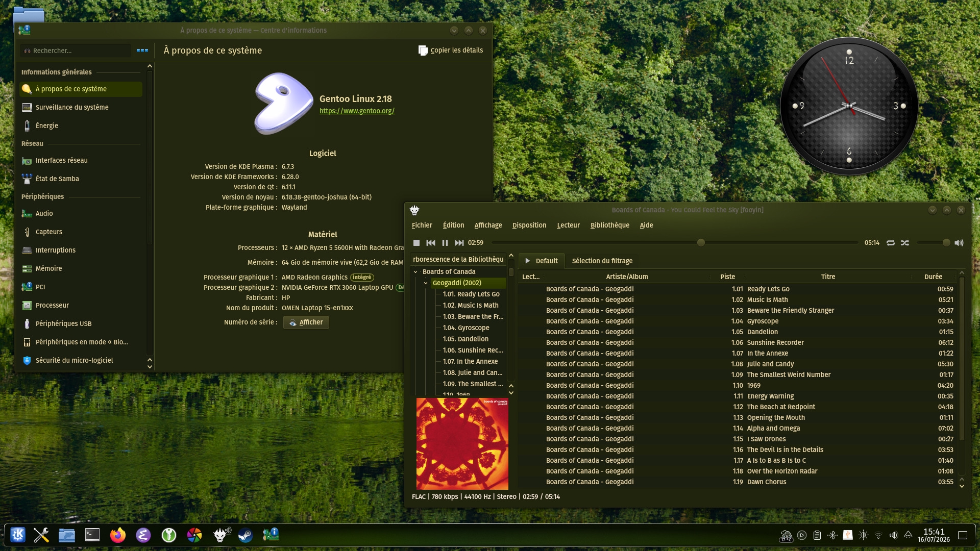Toggle repeat mode in fooyin

point(891,243)
